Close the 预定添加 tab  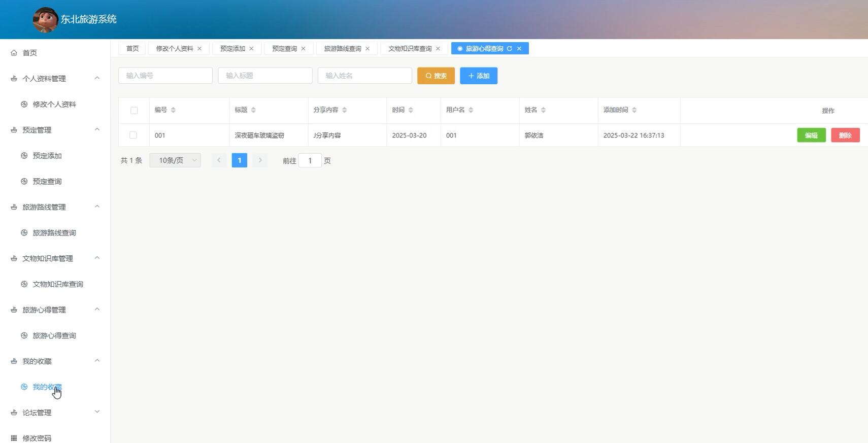tap(251, 49)
